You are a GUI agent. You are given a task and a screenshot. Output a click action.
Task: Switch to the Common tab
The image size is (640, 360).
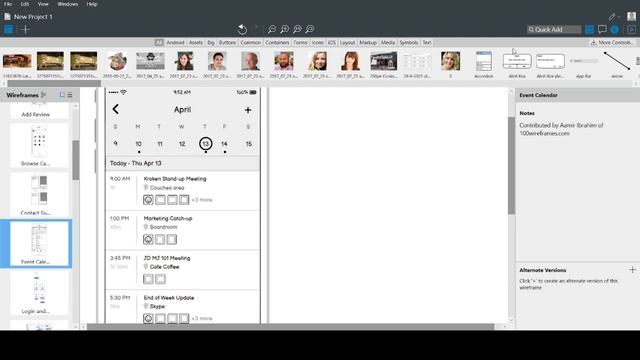click(250, 42)
